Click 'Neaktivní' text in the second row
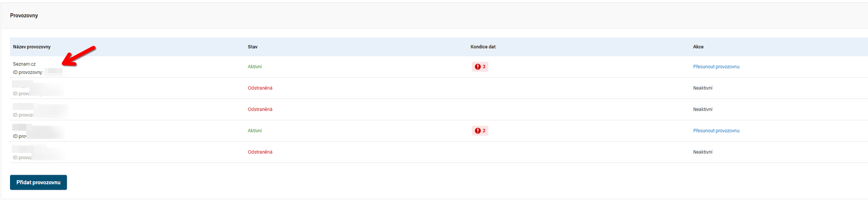The image size is (868, 201). (702, 88)
